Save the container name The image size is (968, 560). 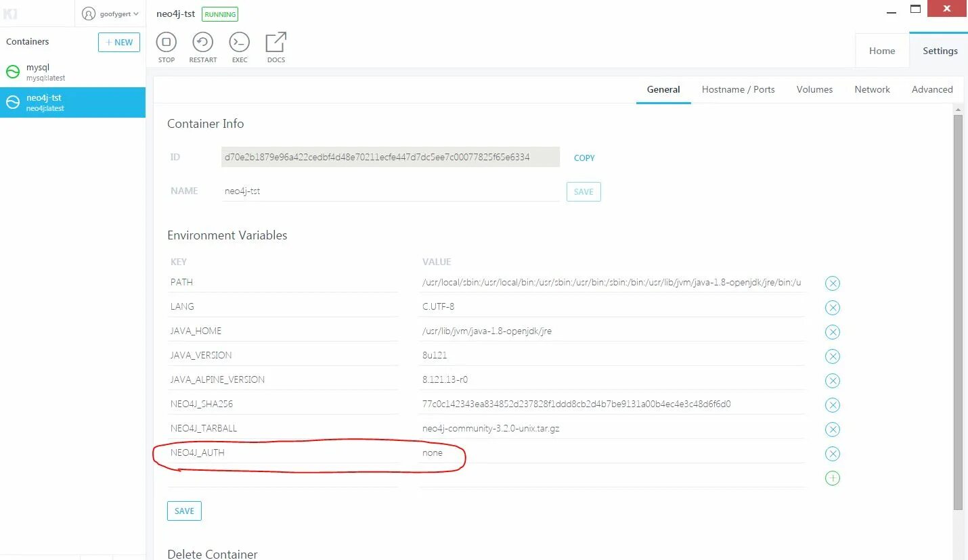click(584, 191)
